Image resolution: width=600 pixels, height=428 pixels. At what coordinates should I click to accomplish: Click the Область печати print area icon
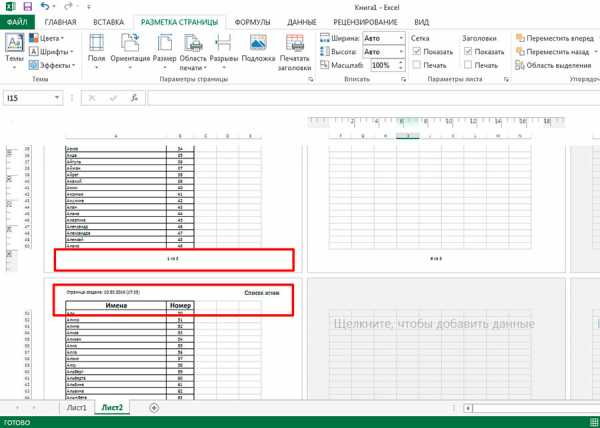click(193, 42)
